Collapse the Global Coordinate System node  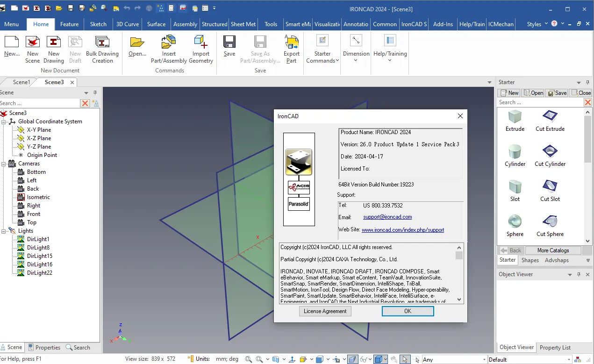(3, 121)
